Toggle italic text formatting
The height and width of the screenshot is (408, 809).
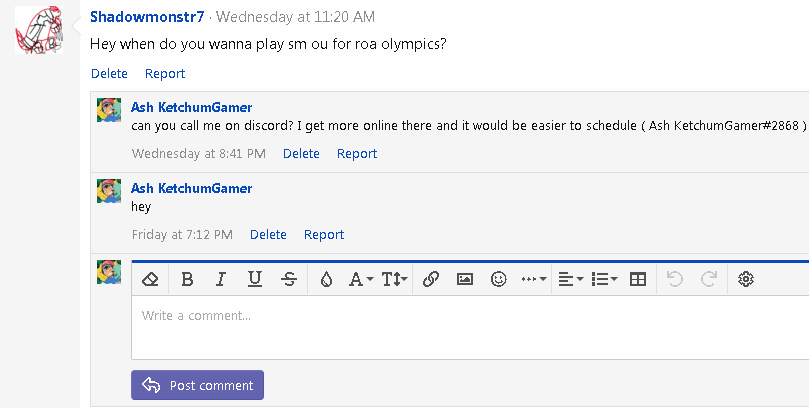tap(221, 280)
